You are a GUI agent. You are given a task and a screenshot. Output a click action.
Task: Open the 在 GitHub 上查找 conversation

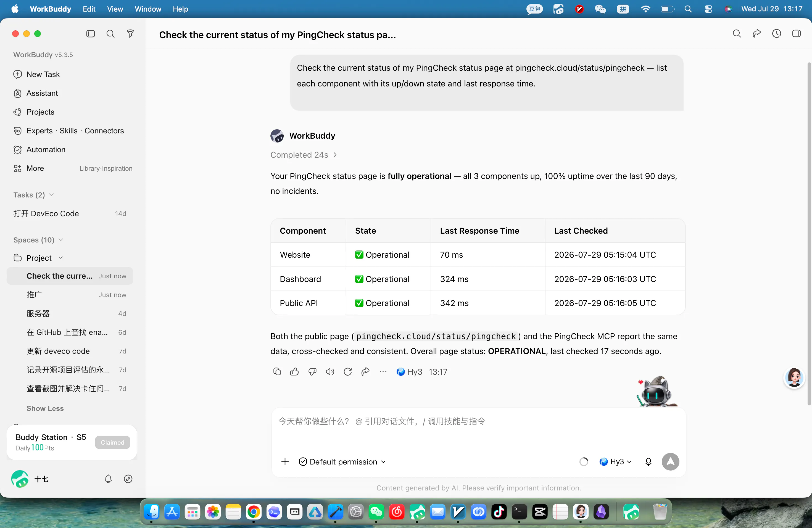tap(70, 332)
